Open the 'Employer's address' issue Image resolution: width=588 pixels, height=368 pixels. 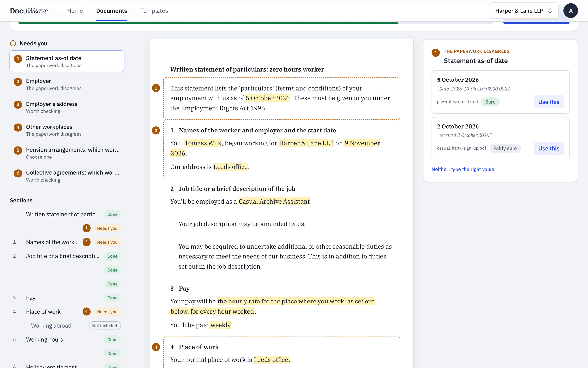tap(67, 107)
